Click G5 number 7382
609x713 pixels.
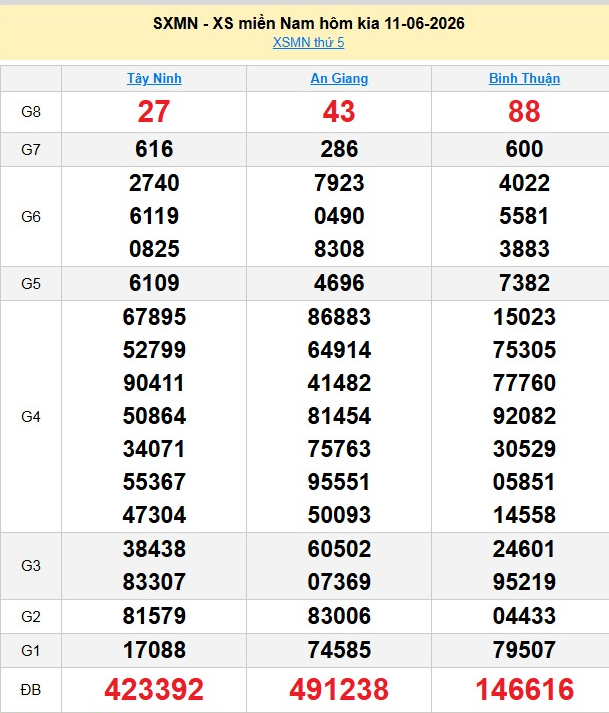tap(524, 283)
